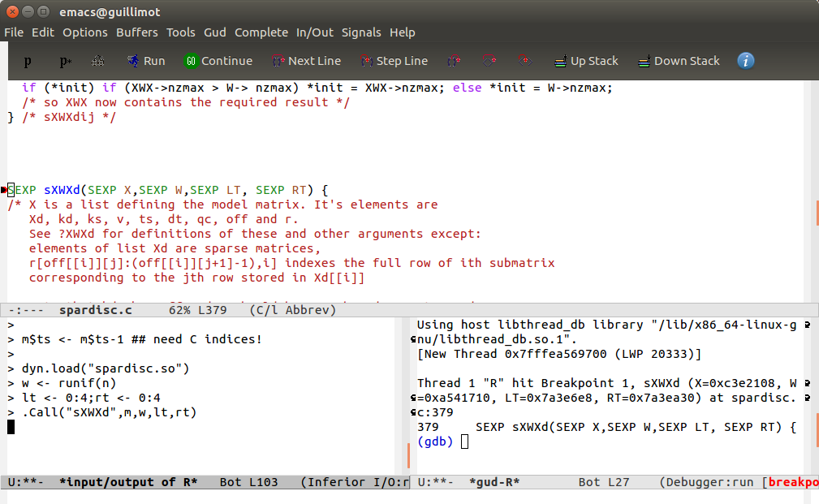The height and width of the screenshot is (504, 819).
Task: Click the print expression 'p' toolbar icon
Action: 28,61
